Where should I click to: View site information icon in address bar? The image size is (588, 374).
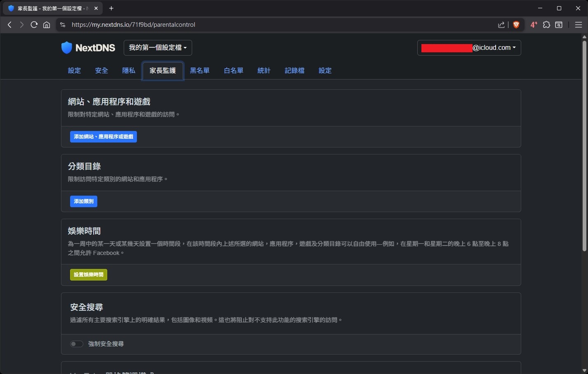(63, 25)
